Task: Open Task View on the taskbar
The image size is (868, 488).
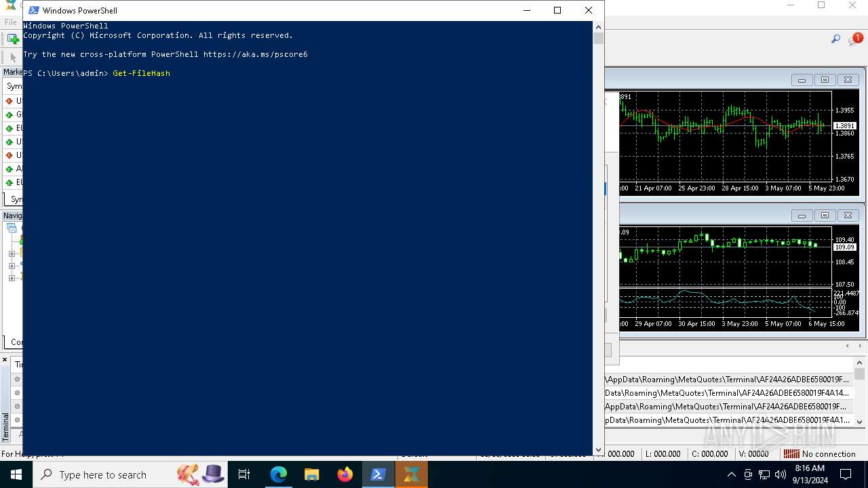Action: click(x=244, y=474)
